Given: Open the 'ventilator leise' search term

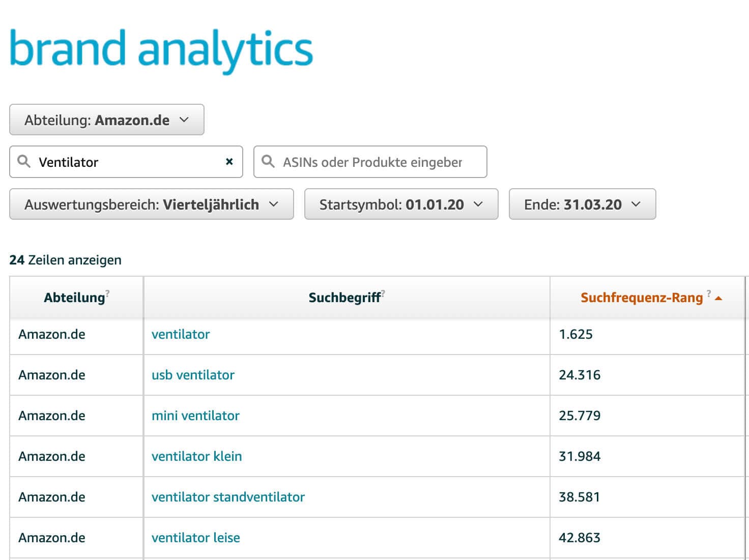Looking at the screenshot, I should [195, 538].
